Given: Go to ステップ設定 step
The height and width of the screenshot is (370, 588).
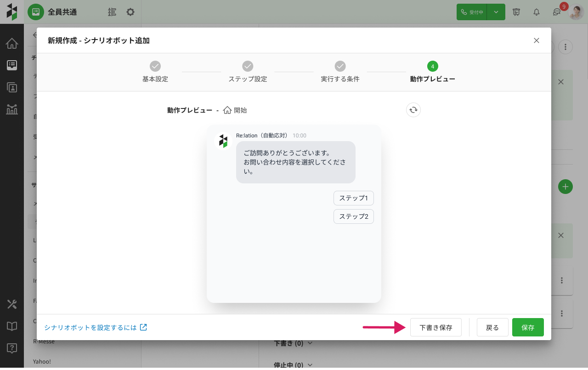Looking at the screenshot, I should click(x=248, y=71).
